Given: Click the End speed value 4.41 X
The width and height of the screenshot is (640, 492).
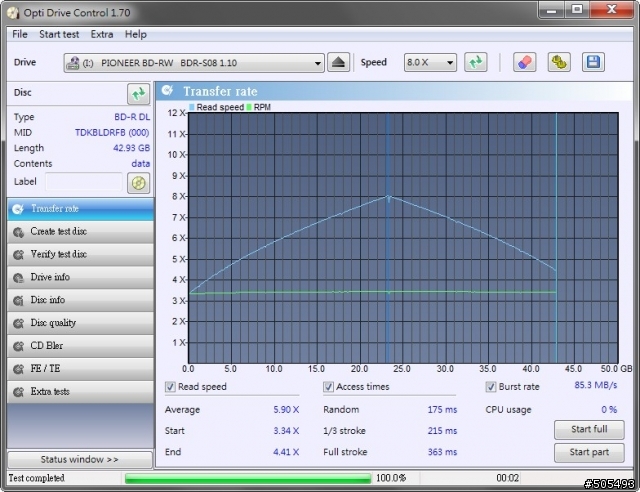Looking at the screenshot, I should coord(286,452).
